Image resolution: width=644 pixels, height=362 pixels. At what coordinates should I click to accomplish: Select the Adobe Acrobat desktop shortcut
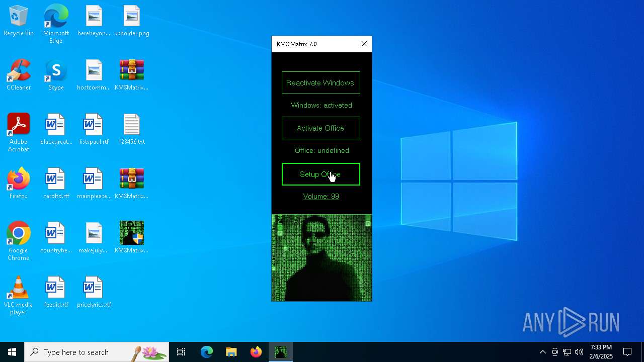pos(19,133)
